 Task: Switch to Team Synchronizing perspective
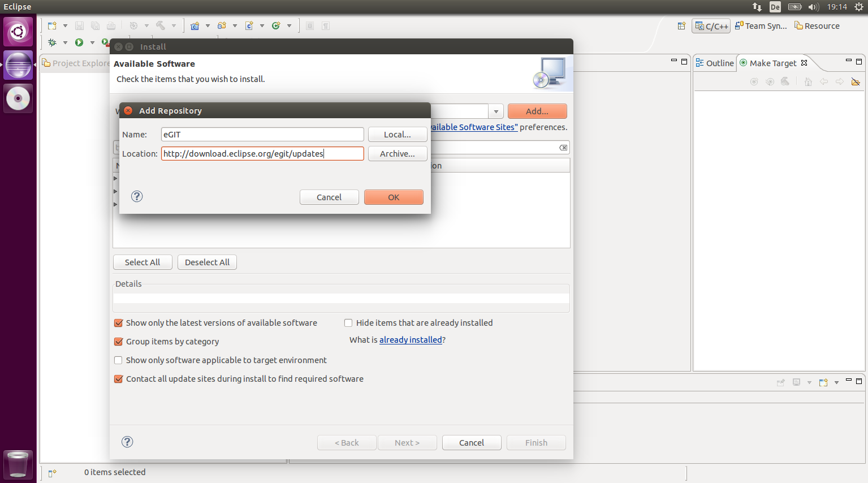pyautogui.click(x=761, y=25)
